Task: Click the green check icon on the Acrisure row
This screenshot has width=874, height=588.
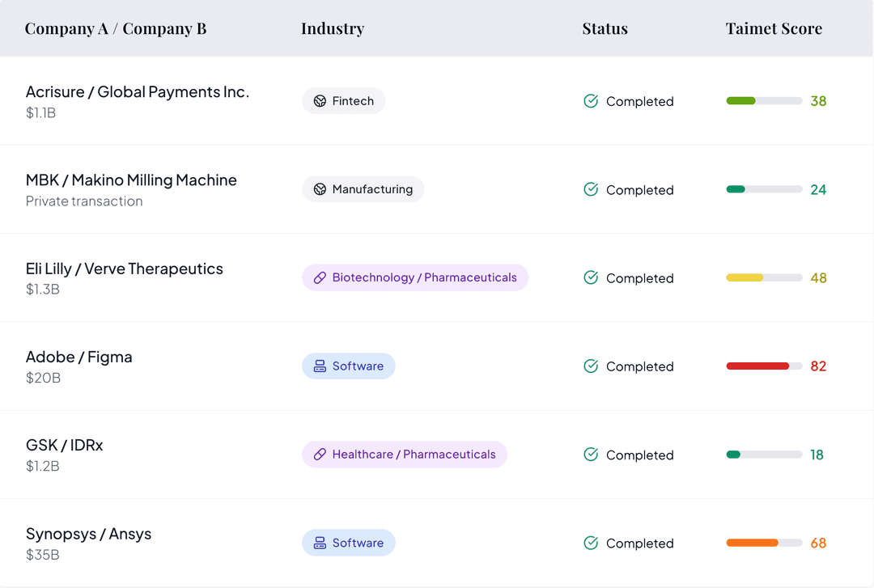Action: [590, 101]
